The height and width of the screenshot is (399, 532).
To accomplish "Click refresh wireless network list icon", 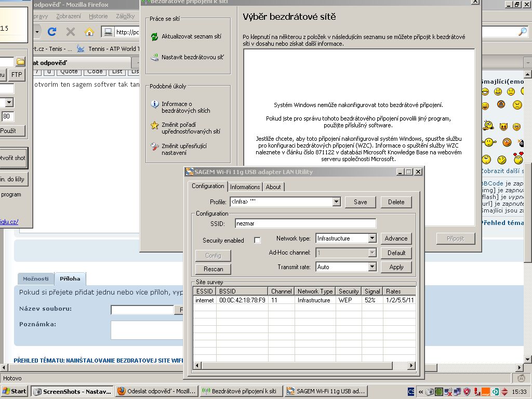I will tap(154, 37).
